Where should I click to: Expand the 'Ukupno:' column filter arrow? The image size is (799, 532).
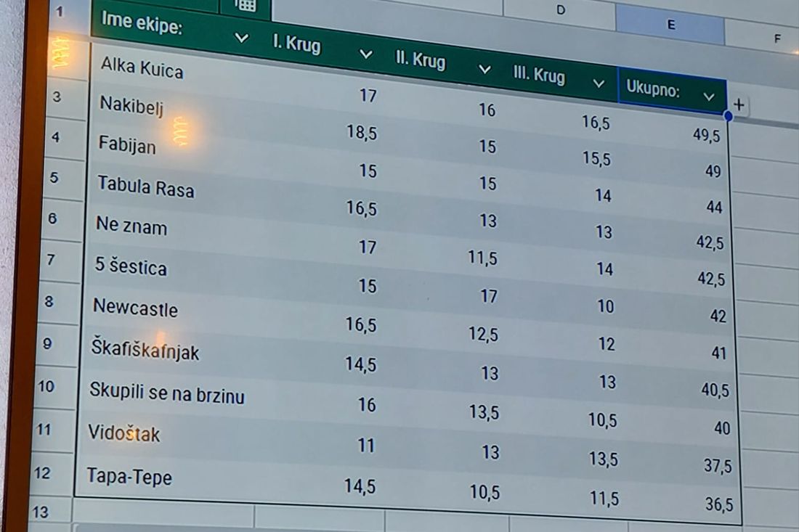709,97
